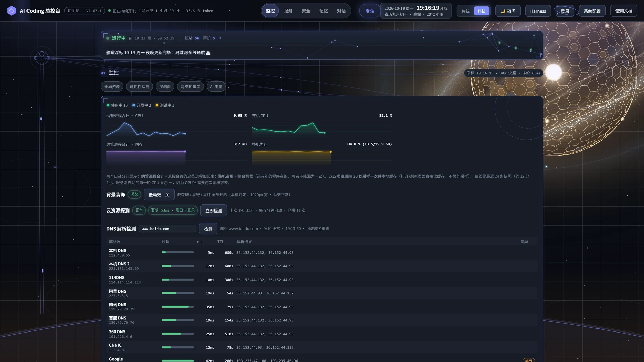Click the 立即检测 cloud probe button

(214, 210)
